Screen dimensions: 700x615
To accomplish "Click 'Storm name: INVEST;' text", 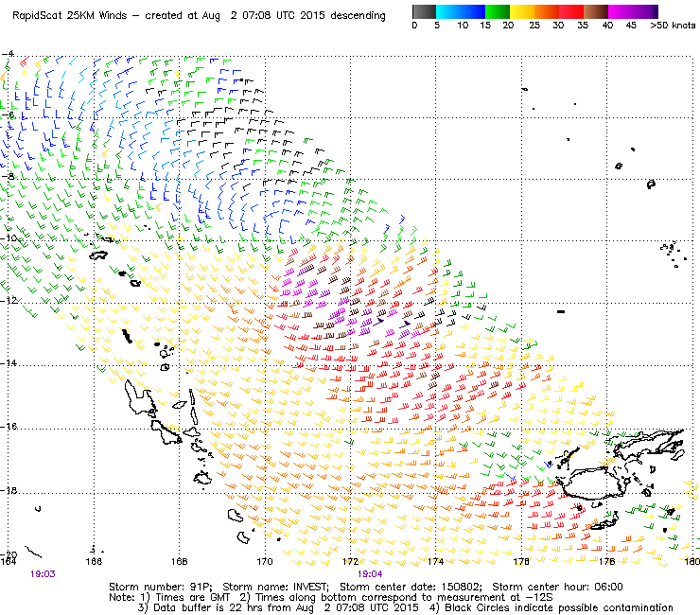I will click(276, 587).
